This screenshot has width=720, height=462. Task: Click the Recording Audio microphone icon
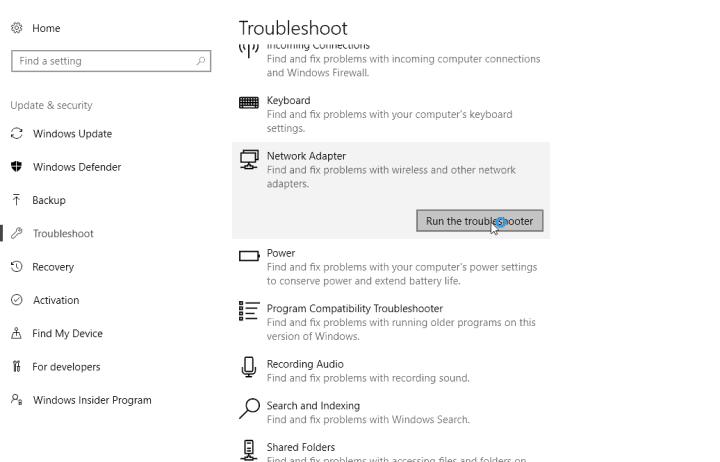click(249, 367)
